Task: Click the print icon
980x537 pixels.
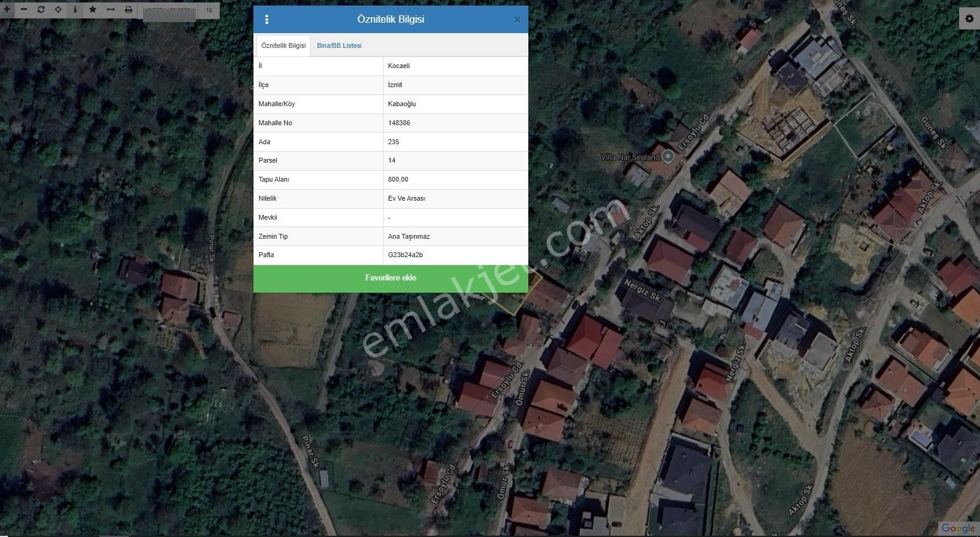Action: [128, 9]
